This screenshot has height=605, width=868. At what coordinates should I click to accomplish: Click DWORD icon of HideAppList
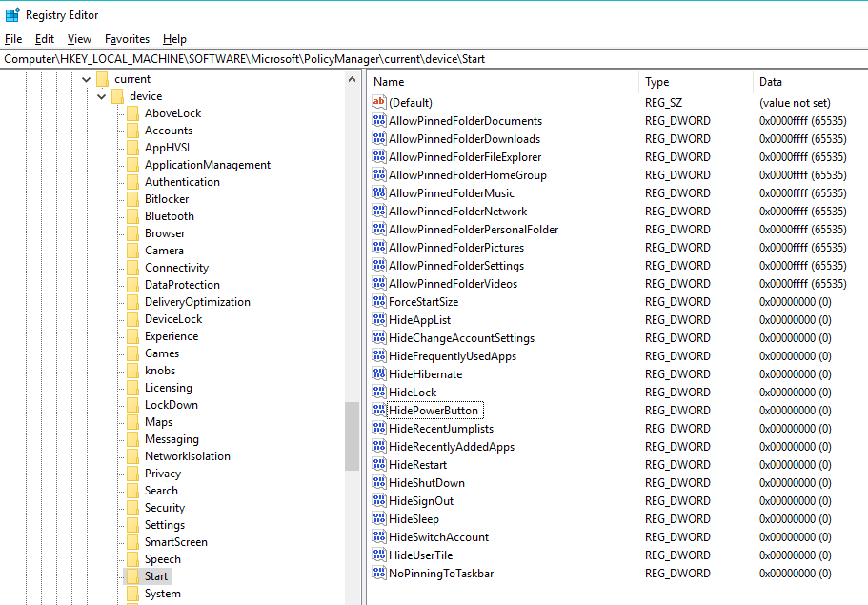379,320
